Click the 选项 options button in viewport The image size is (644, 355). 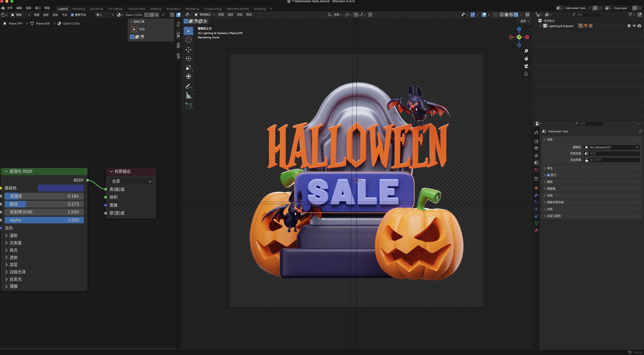pyautogui.click(x=525, y=21)
